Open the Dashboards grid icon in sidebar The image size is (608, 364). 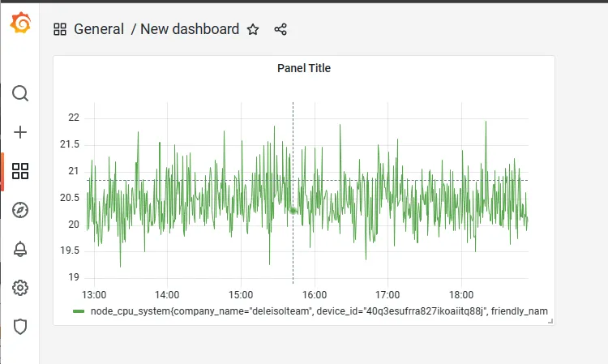pos(20,171)
